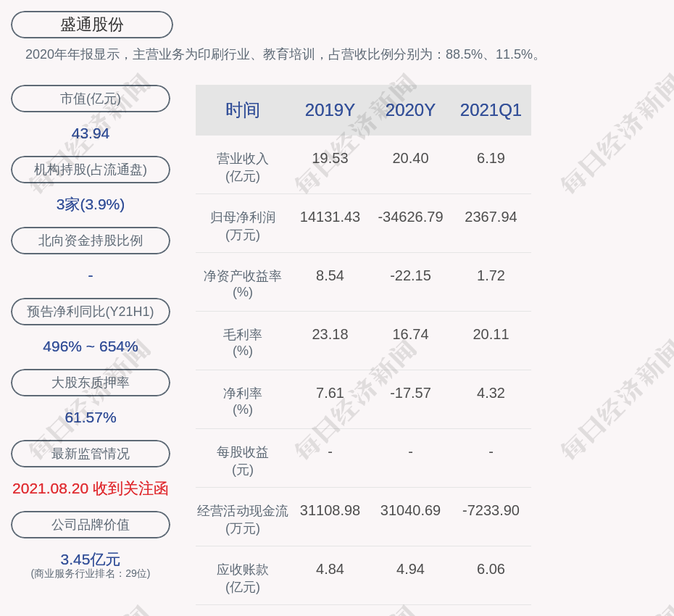Select the 市值(亿元) label button
The image size is (674, 616).
91,99
